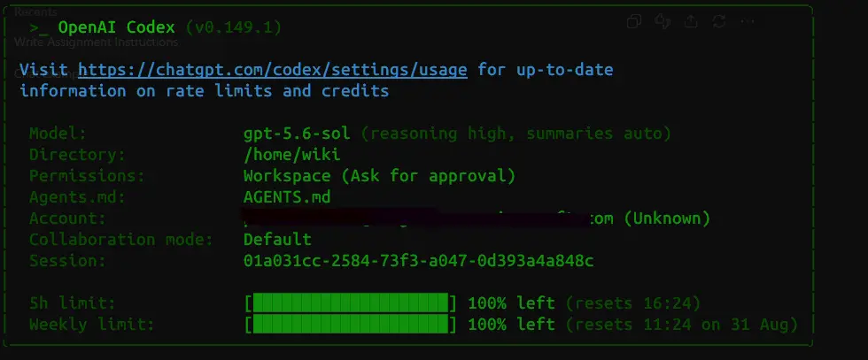Click the redacted Account email text
Viewport: 868px width, 360px height.
429,218
